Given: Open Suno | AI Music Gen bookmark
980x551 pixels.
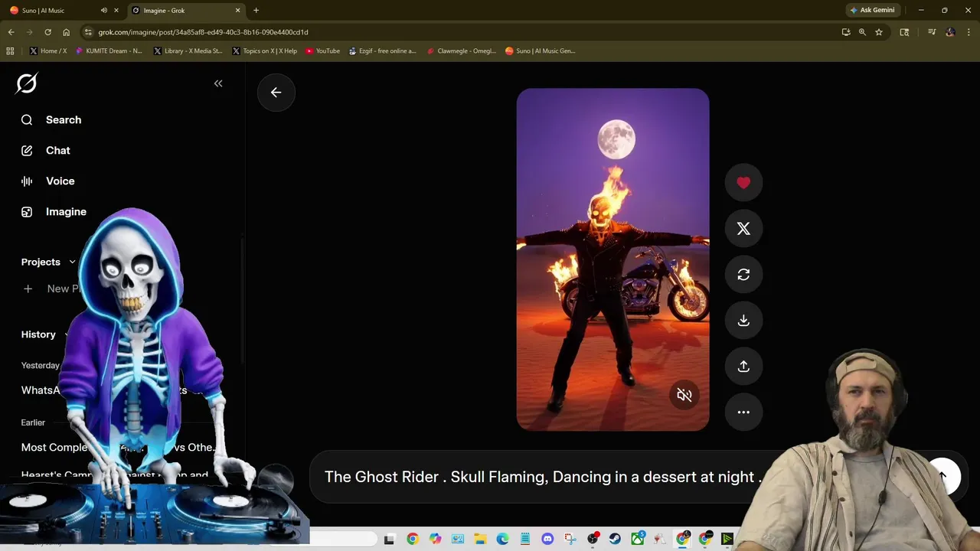Looking at the screenshot, I should (540, 51).
